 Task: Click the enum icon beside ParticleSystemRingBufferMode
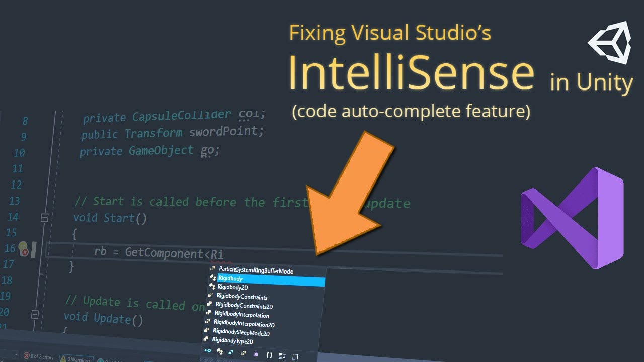(213, 269)
